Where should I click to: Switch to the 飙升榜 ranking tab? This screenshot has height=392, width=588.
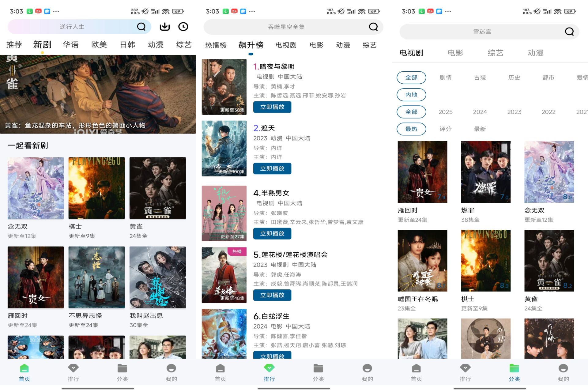[x=251, y=45]
